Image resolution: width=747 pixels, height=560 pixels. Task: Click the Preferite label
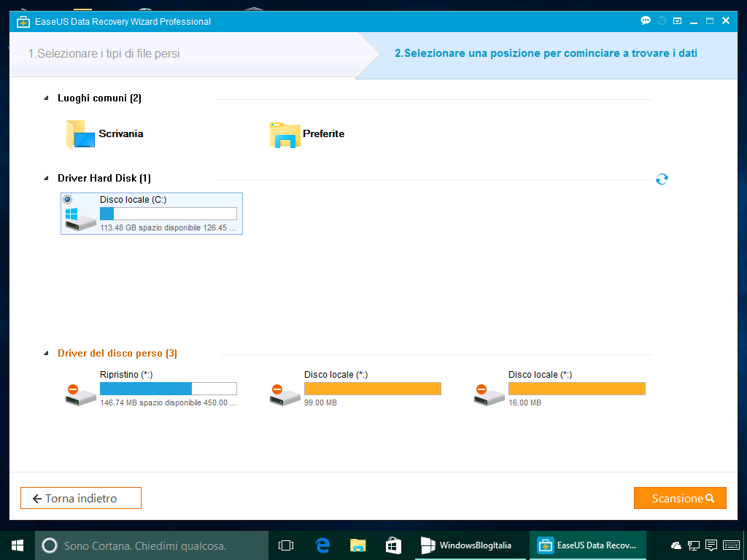click(323, 134)
